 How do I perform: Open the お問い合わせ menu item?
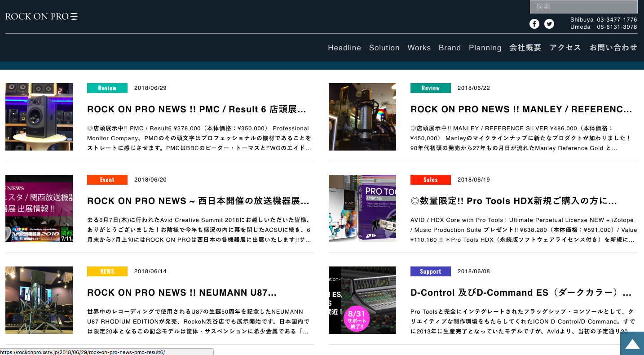[x=613, y=48]
